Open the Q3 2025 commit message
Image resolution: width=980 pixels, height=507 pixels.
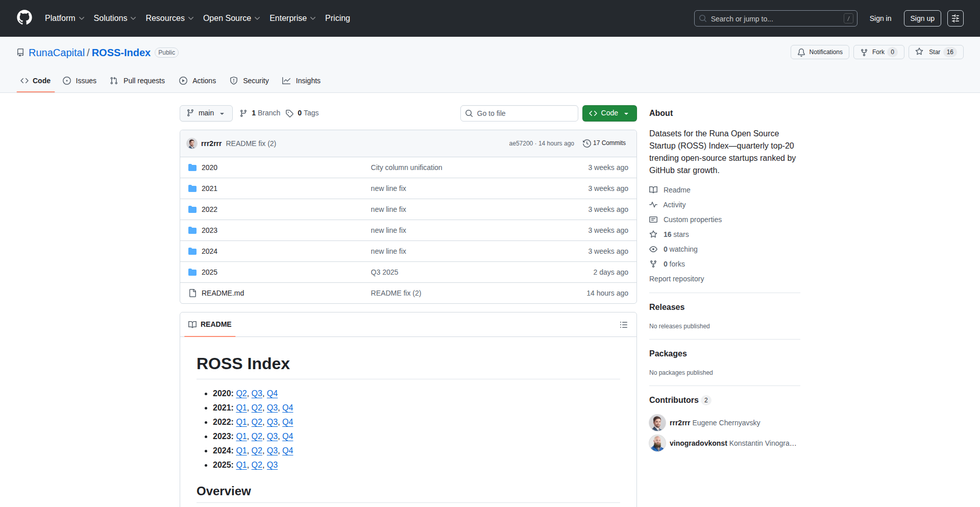click(384, 272)
